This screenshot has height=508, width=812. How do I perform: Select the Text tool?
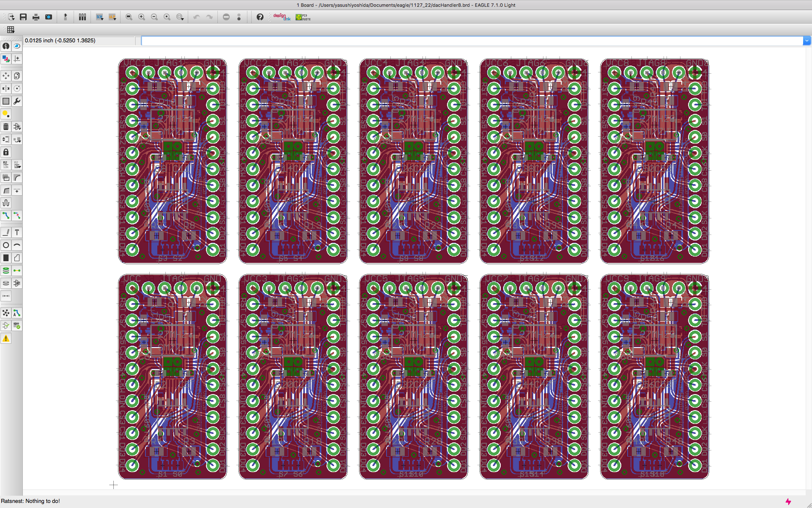coord(17,232)
